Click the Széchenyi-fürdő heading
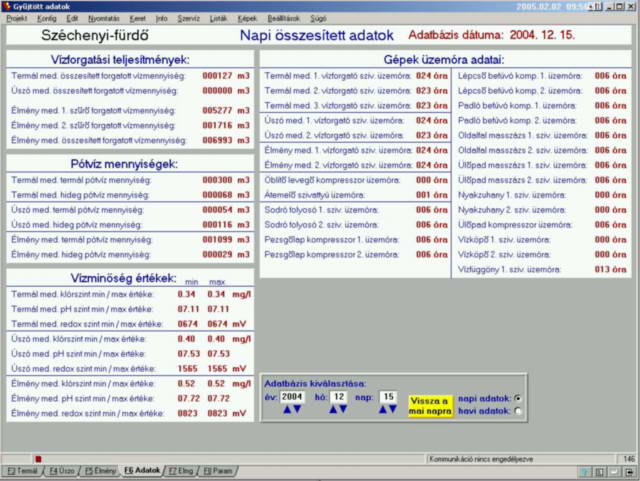The height and width of the screenshot is (481, 640). coord(95,36)
